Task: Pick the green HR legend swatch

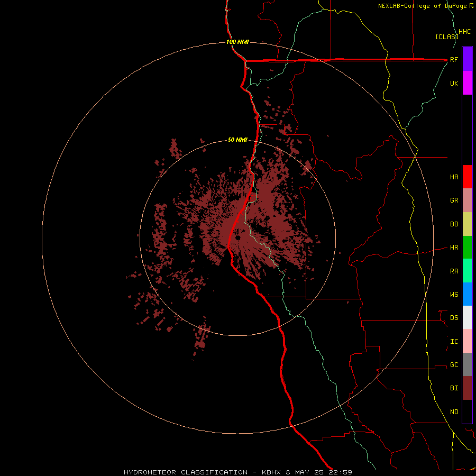Action: click(x=467, y=248)
